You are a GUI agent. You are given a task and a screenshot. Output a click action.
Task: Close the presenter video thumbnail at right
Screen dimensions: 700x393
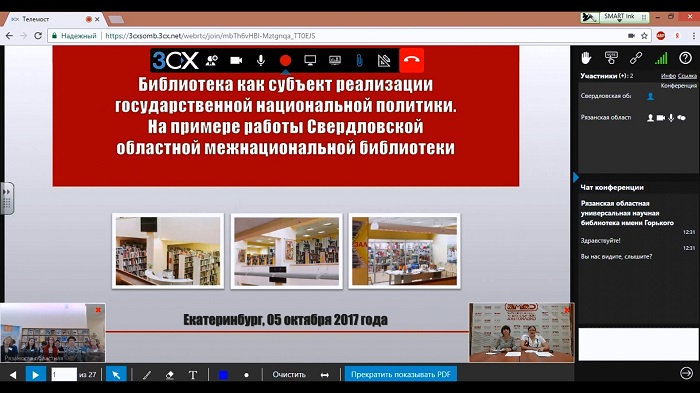pos(567,310)
